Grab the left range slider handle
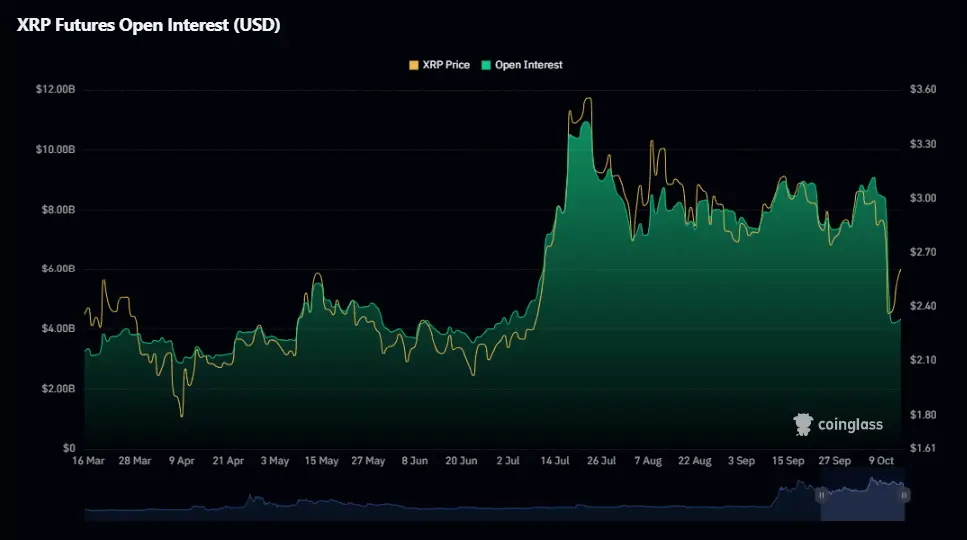 coord(821,495)
